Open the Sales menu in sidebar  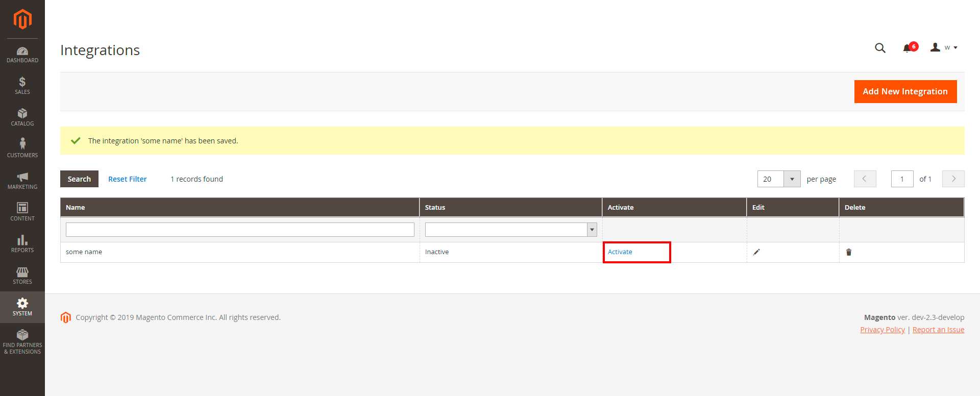pyautogui.click(x=22, y=86)
